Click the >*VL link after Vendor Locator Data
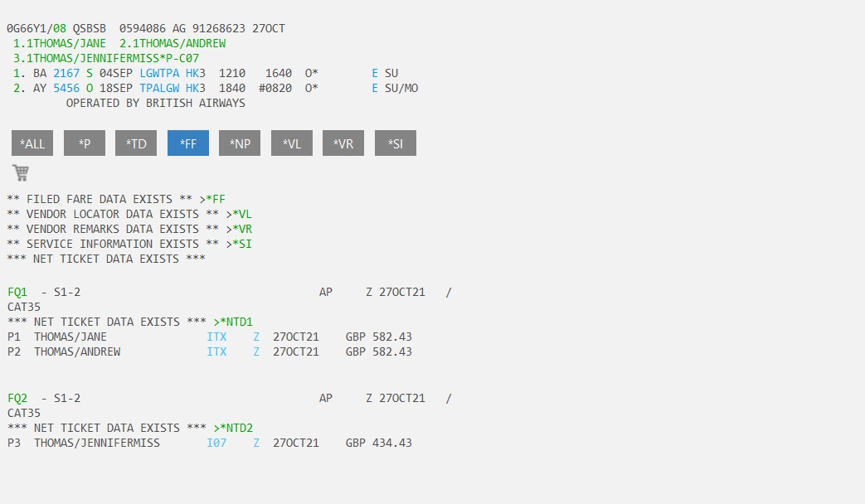This screenshot has width=865, height=504. (239, 214)
